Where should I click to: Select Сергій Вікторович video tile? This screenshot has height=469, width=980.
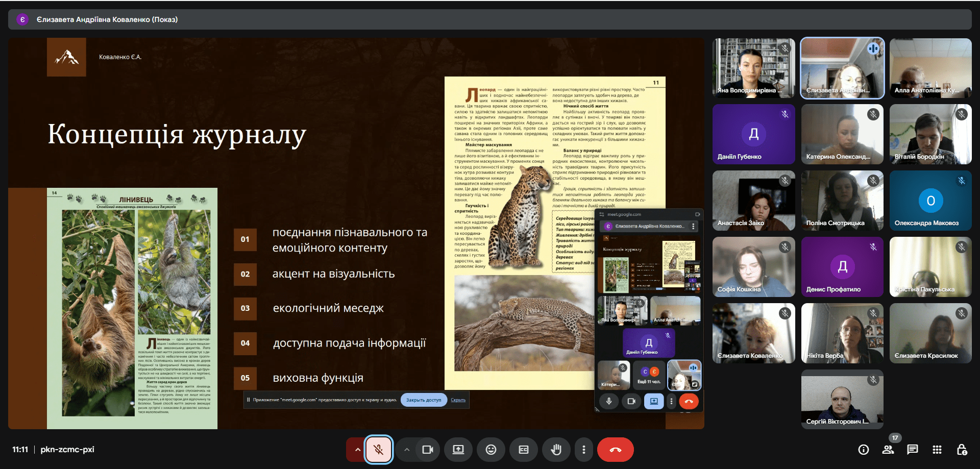pos(842,399)
